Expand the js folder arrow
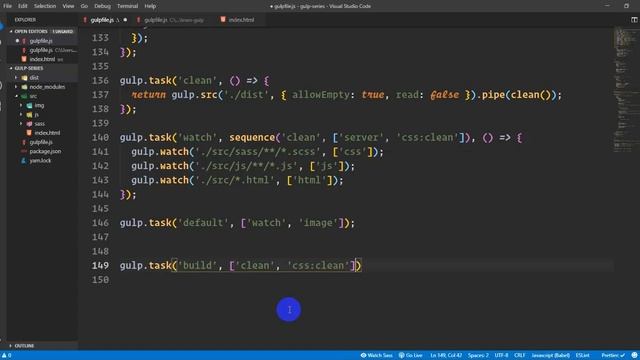Image resolution: width=640 pixels, height=360 pixels. point(21,115)
